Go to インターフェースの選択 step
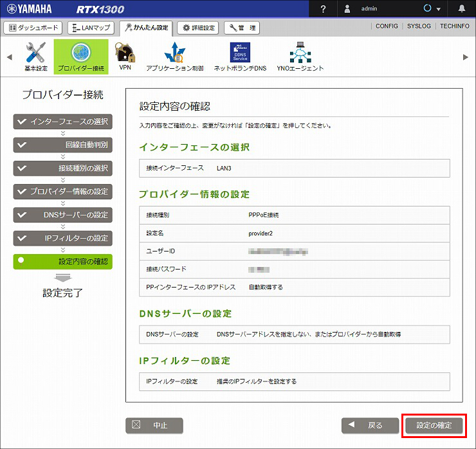The width and height of the screenshot is (476, 449). (63, 122)
